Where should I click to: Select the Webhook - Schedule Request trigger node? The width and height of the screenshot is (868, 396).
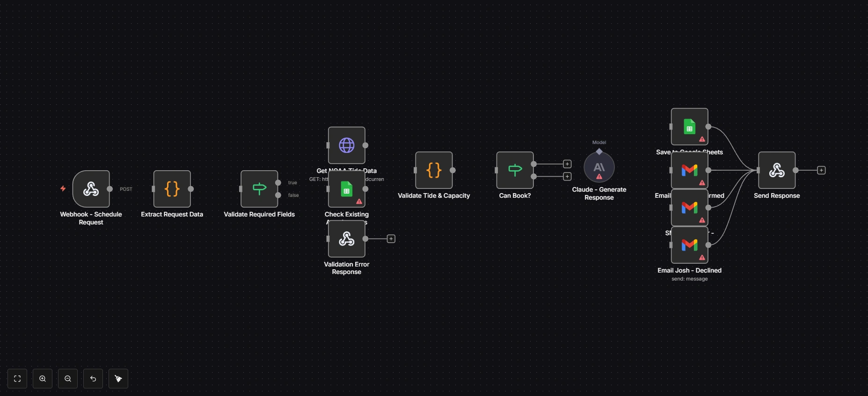click(91, 189)
